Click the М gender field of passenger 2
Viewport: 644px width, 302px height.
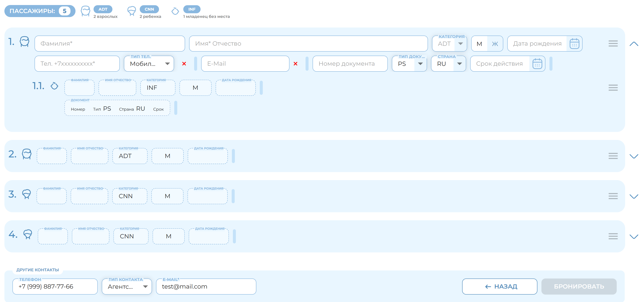click(x=167, y=156)
